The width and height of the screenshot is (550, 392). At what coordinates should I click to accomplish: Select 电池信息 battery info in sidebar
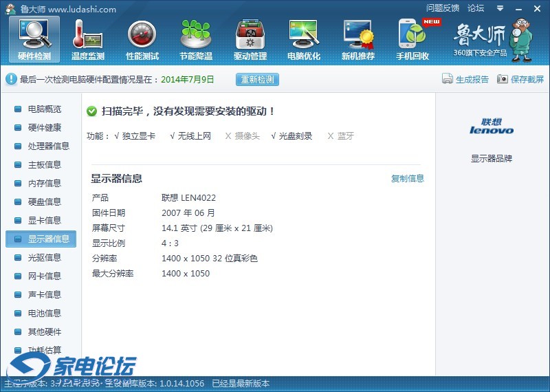44,314
